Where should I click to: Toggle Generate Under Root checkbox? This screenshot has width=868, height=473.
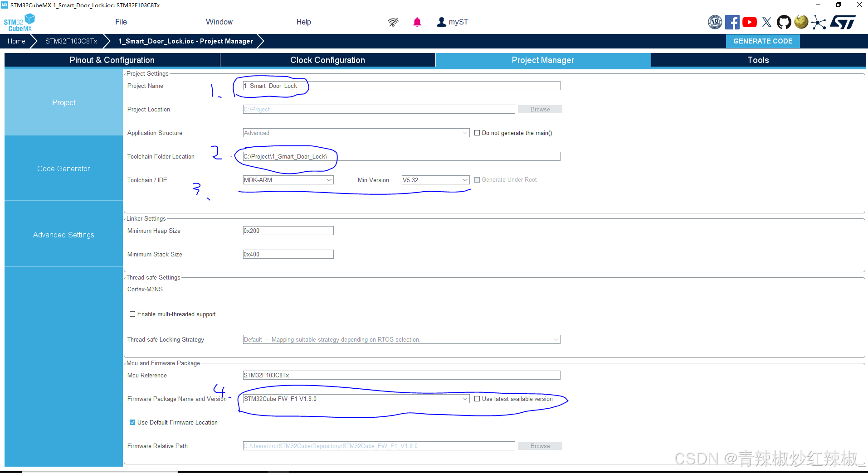point(477,180)
